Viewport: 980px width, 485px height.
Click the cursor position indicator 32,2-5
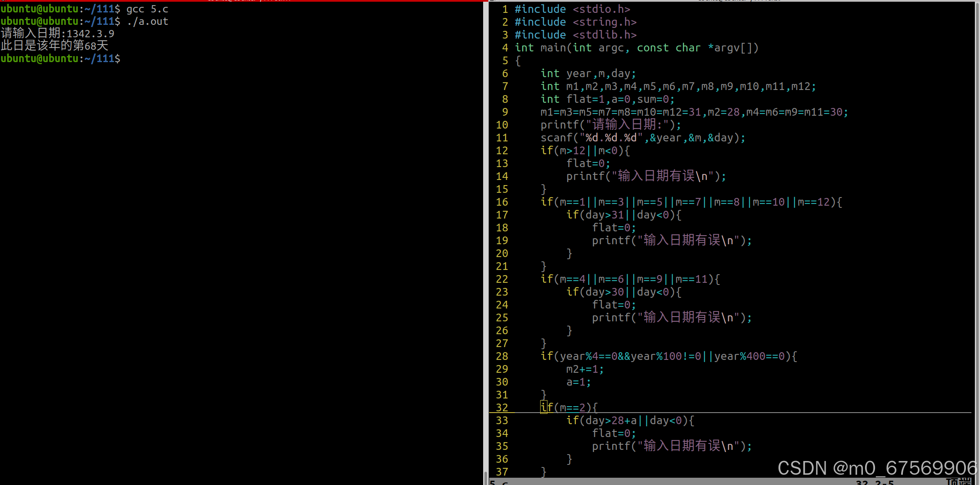[875, 483]
